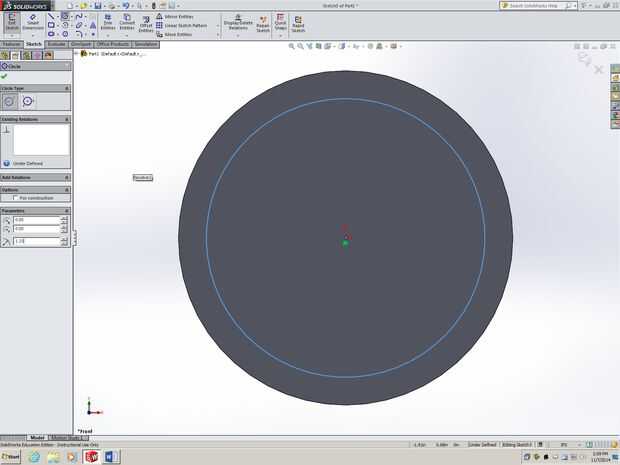Select the Corner Rectangle sketch tool
Viewport: 620px width, 465px height.
coord(51,25)
